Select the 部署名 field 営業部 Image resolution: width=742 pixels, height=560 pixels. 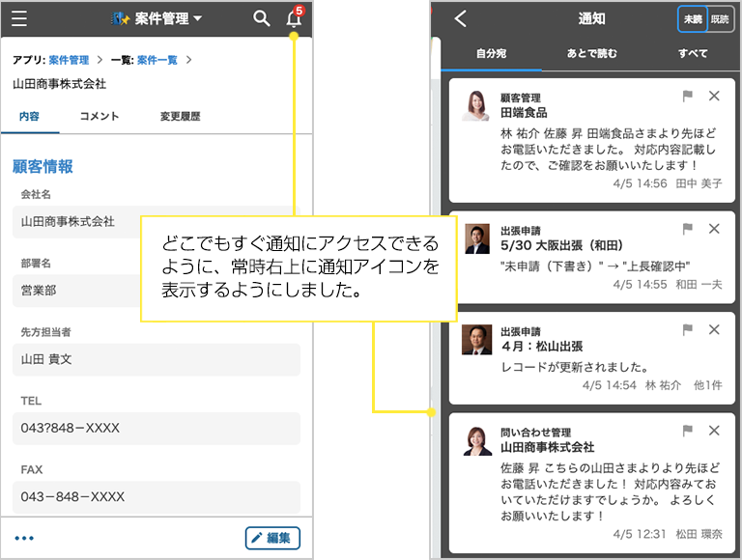click(157, 291)
